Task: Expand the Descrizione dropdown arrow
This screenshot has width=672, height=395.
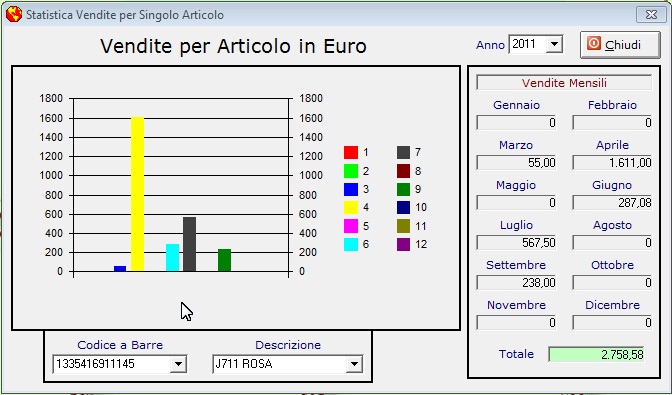Action: (354, 364)
